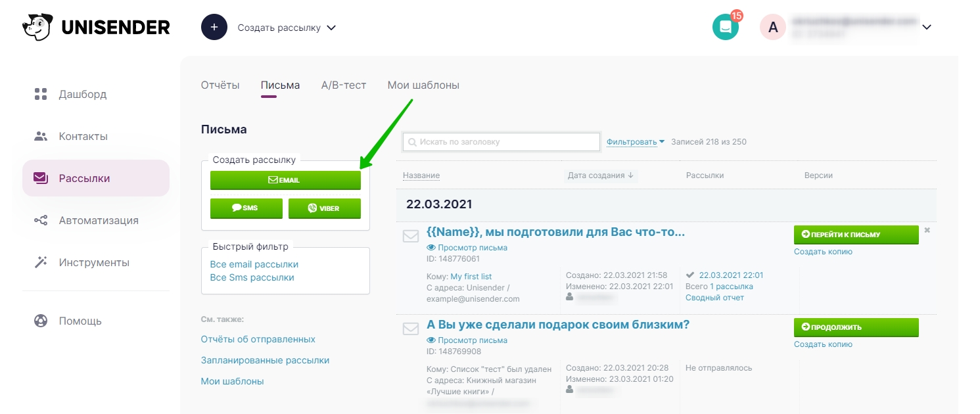980x414 pixels.
Task: Click the account avatar letter A
Action: point(773,27)
